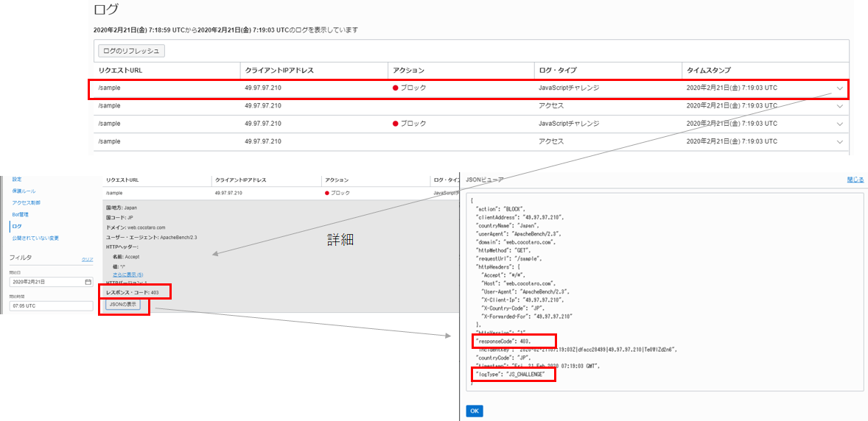Focus the time field showing 07:05 UTC
Screen dimensions: 868x421
coord(51,306)
